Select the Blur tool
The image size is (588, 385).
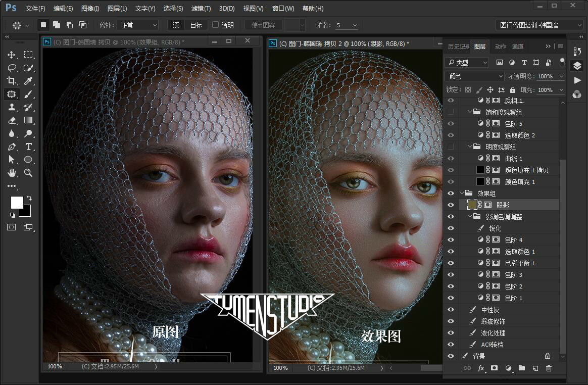click(12, 133)
